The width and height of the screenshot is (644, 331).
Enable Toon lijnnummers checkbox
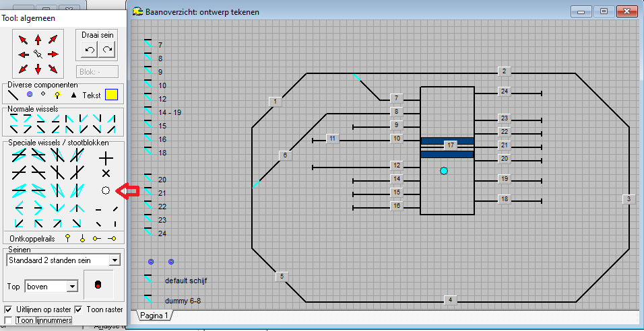coord(9,320)
